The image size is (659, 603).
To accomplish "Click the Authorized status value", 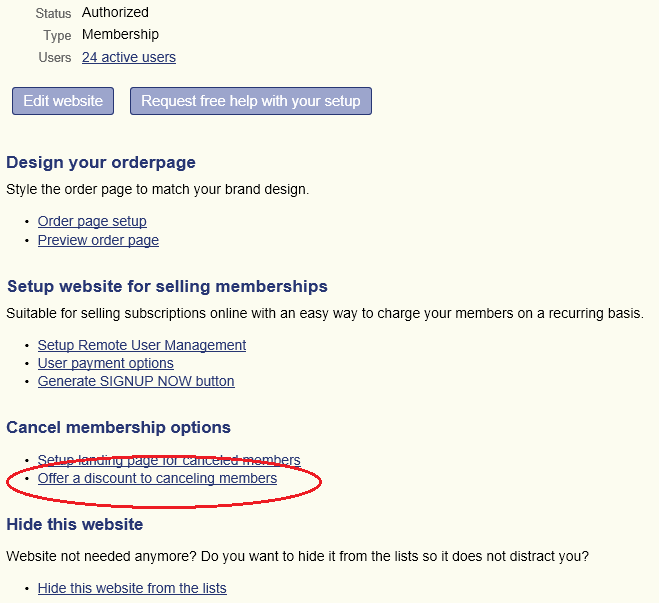I will click(x=115, y=13).
